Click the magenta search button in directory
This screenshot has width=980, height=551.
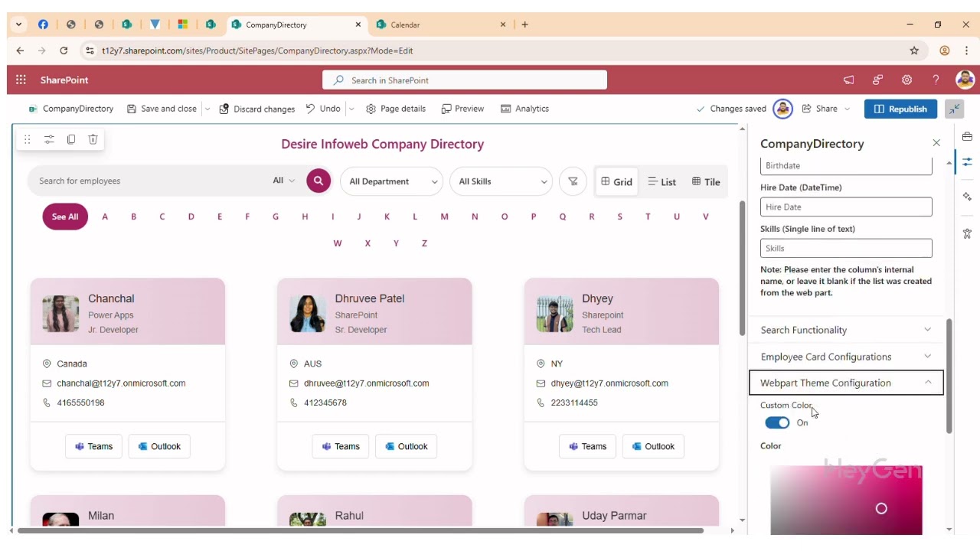point(318,181)
